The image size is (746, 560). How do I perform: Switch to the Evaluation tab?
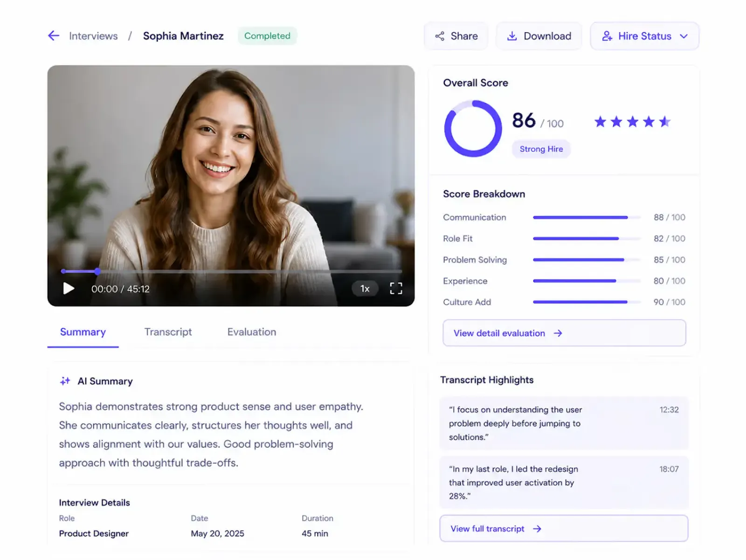pyautogui.click(x=252, y=332)
